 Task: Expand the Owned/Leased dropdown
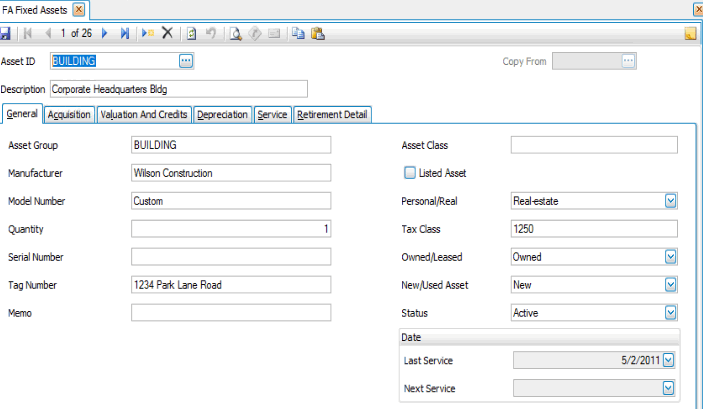[670, 257]
